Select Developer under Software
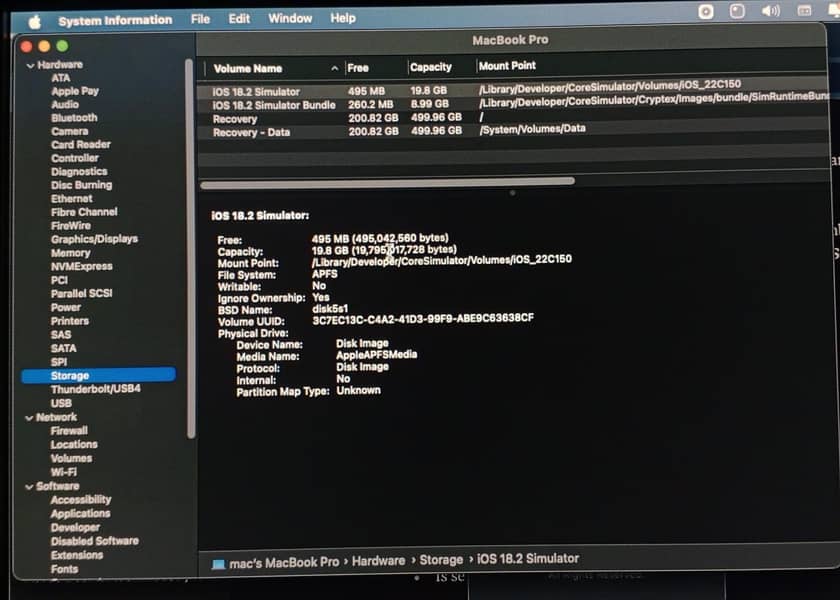 point(75,528)
